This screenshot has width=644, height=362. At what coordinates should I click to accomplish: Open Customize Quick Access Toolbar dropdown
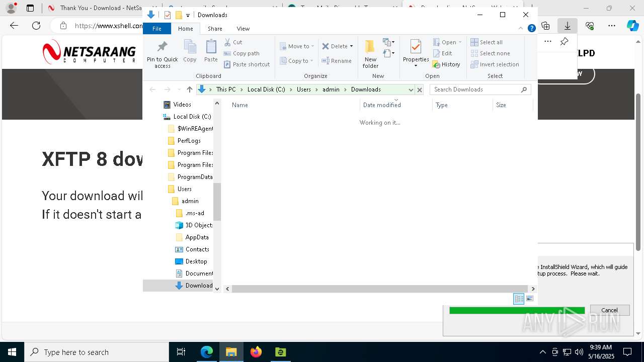pyautogui.click(x=188, y=16)
